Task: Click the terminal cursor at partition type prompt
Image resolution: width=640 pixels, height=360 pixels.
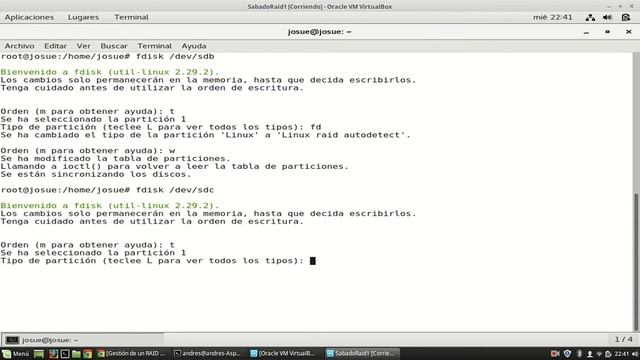Action: point(313,261)
